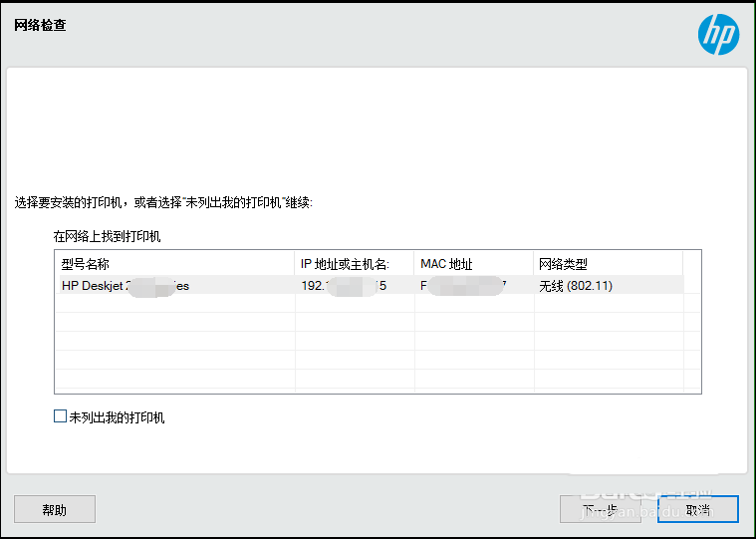The width and height of the screenshot is (756, 539).
Task: Click the 型号名称 column header
Action: 174,264
